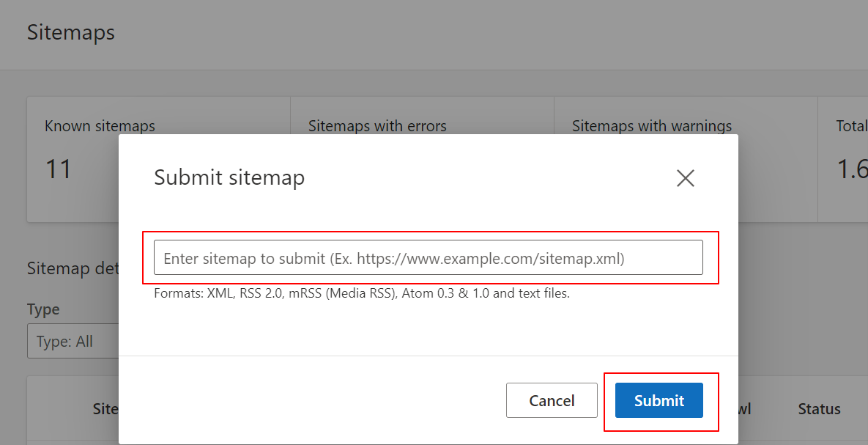Open the Type: All dropdown
868x445 pixels.
[73, 341]
